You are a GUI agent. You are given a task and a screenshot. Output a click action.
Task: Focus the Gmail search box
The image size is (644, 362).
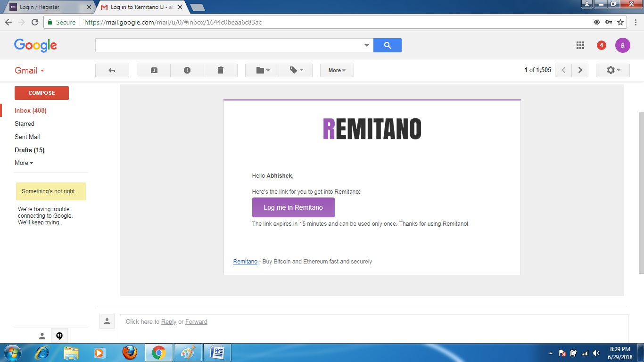point(229,45)
